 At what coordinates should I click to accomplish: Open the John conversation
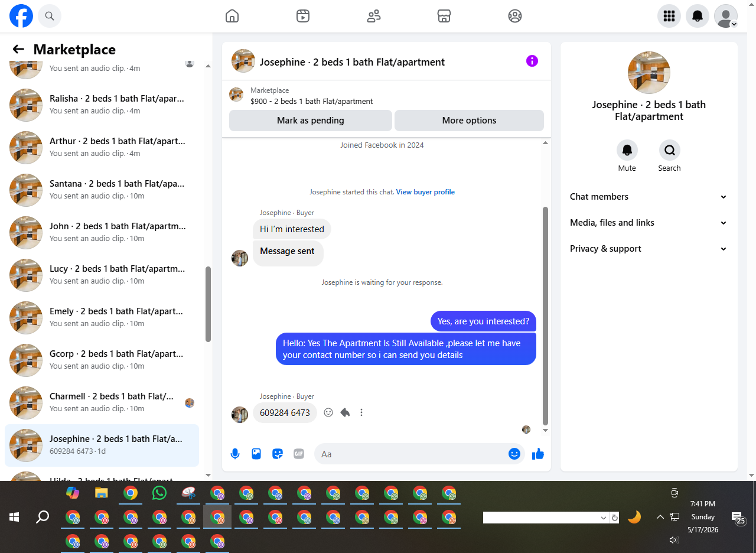click(x=102, y=233)
